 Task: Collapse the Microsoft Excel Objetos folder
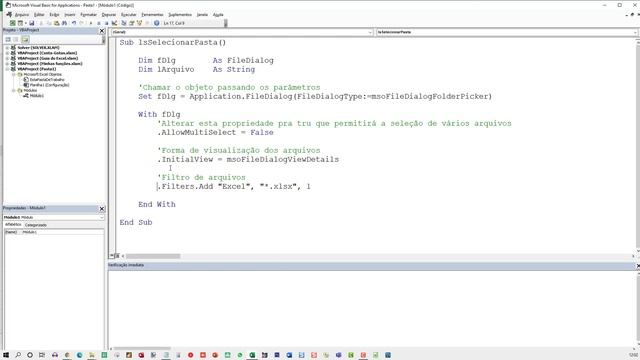(x=14, y=74)
